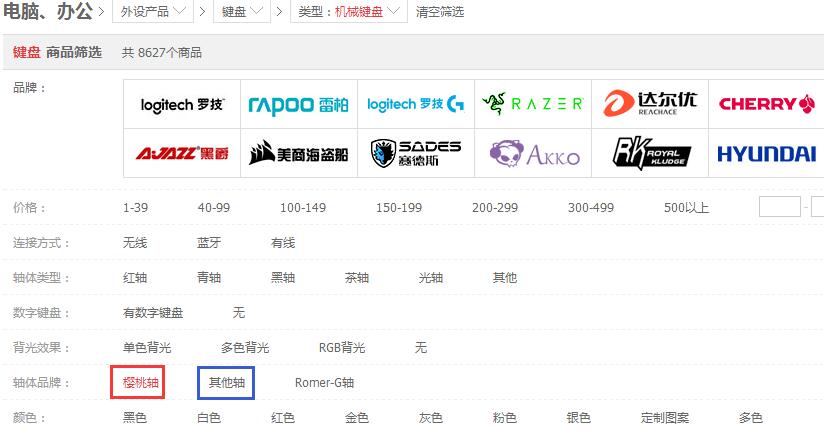Select the 美商海盗船 Corsair brand logo

pos(299,153)
